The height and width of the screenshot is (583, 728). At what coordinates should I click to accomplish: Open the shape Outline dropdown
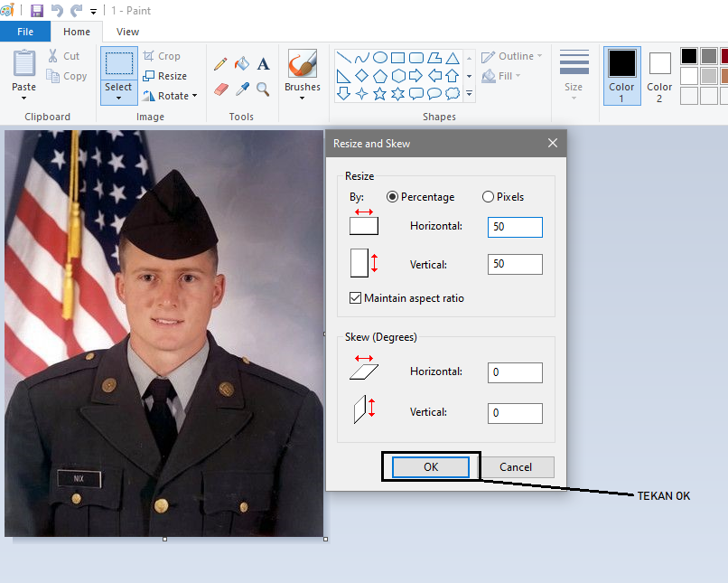coord(511,56)
